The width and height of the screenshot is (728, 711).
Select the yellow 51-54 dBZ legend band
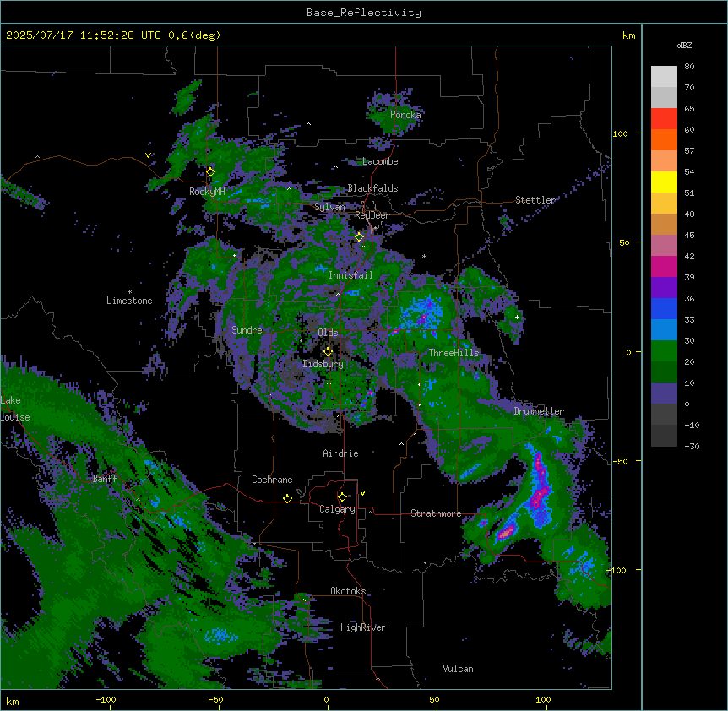coord(664,182)
